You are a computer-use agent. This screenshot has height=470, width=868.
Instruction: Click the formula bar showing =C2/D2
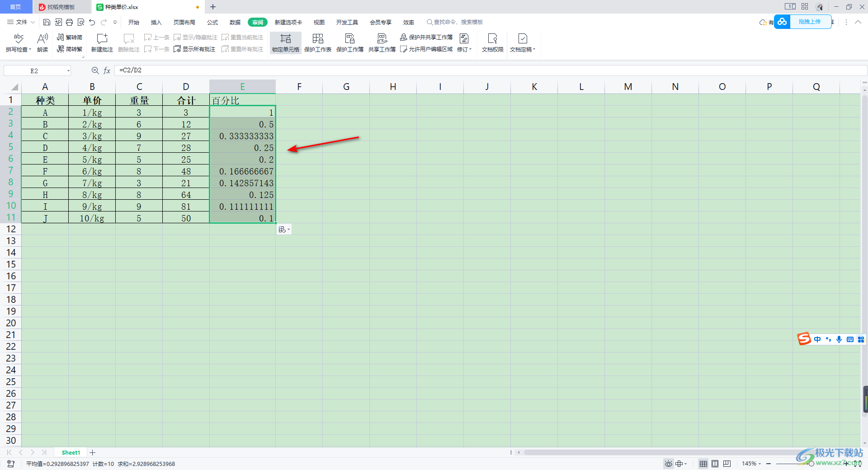(491, 70)
